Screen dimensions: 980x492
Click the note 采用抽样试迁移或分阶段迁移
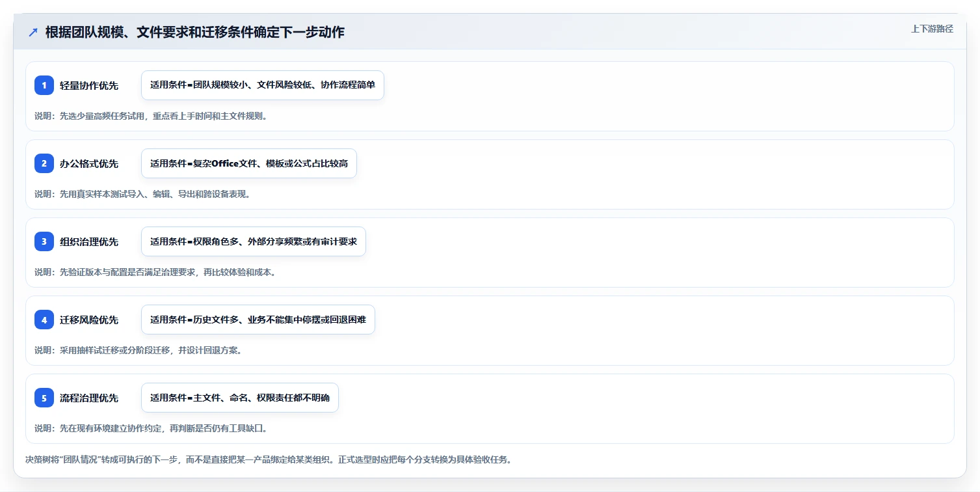coord(139,350)
